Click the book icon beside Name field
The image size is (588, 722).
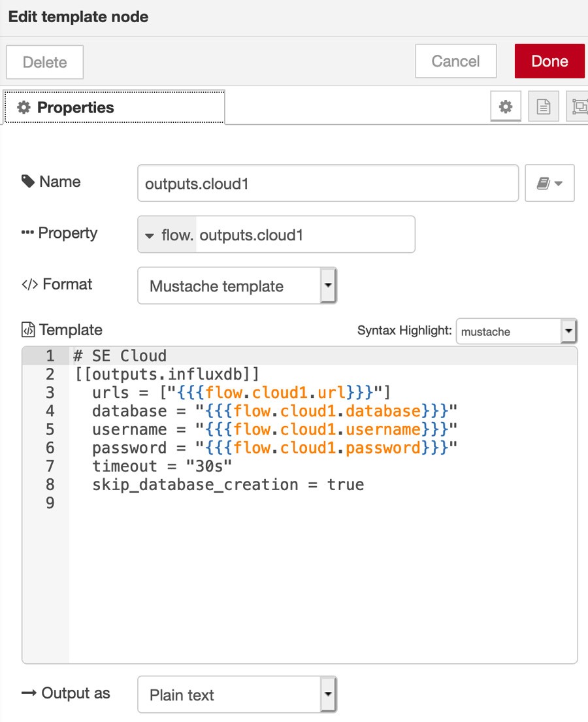pyautogui.click(x=549, y=184)
